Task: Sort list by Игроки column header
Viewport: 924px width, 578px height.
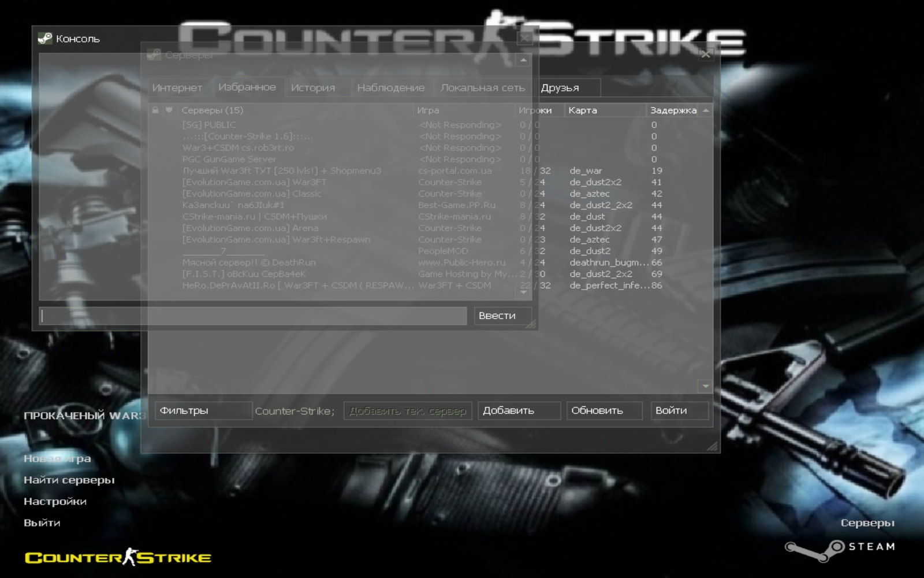Action: pos(539,110)
